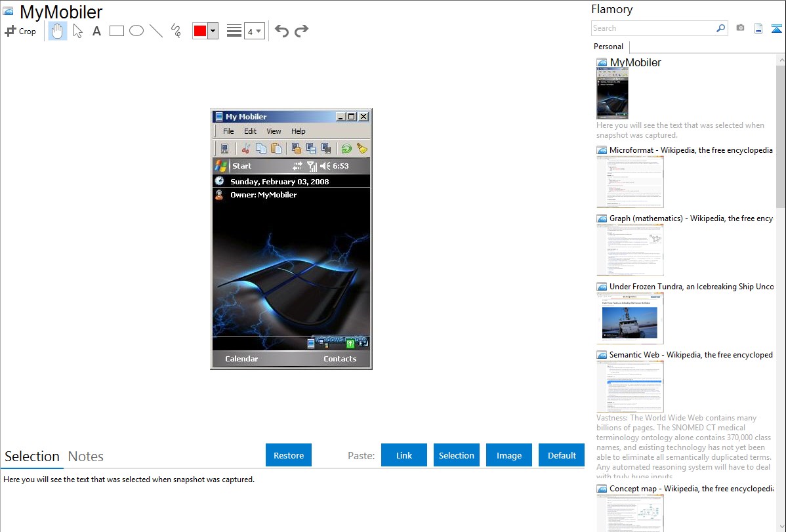Choose the arrow pointer tool
Screen dimensions: 786x532
[x=77, y=31]
